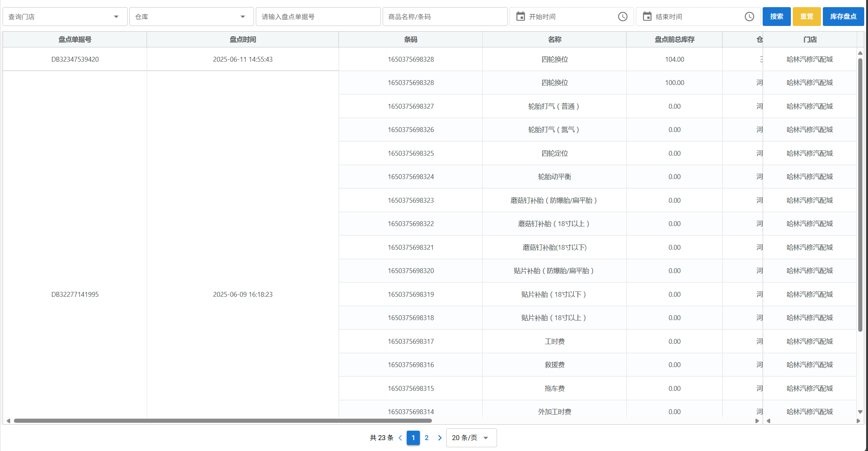Click the 门店 column header
868x451 pixels.
810,39
